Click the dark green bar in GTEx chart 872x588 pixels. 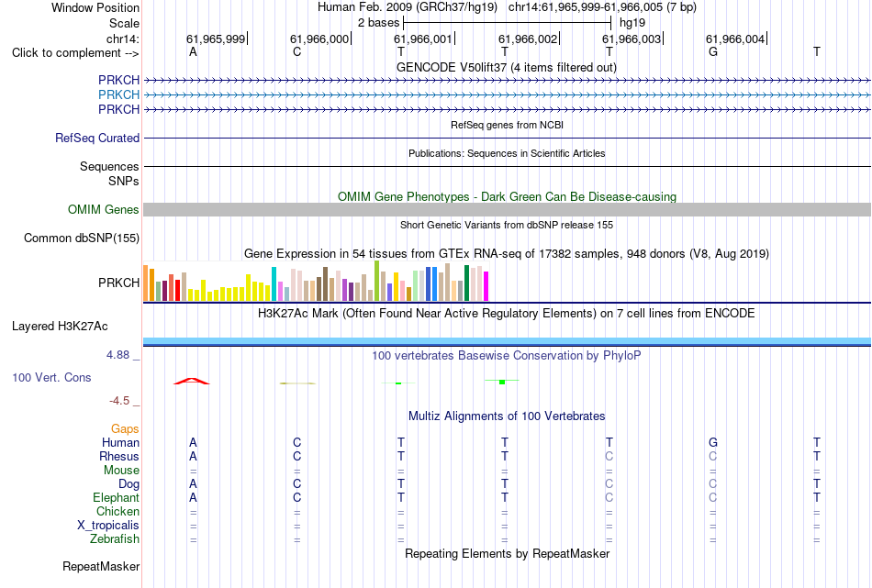click(x=466, y=283)
